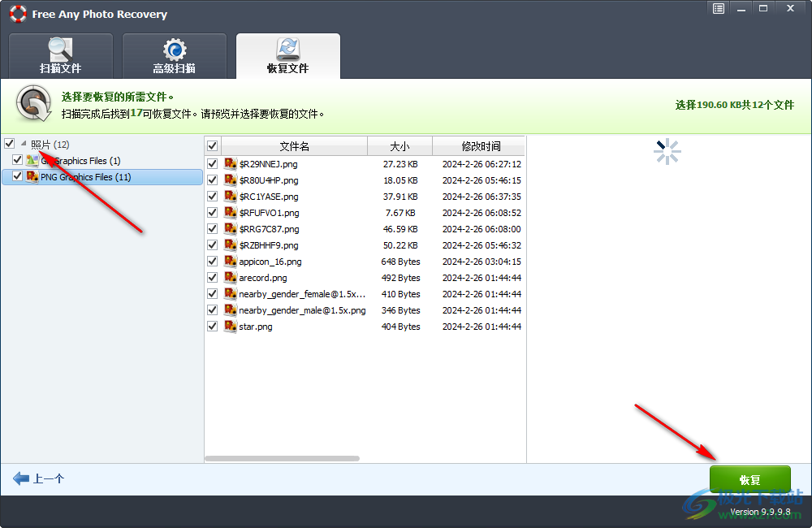
Task: Open the window menu list icon
Action: click(718, 8)
